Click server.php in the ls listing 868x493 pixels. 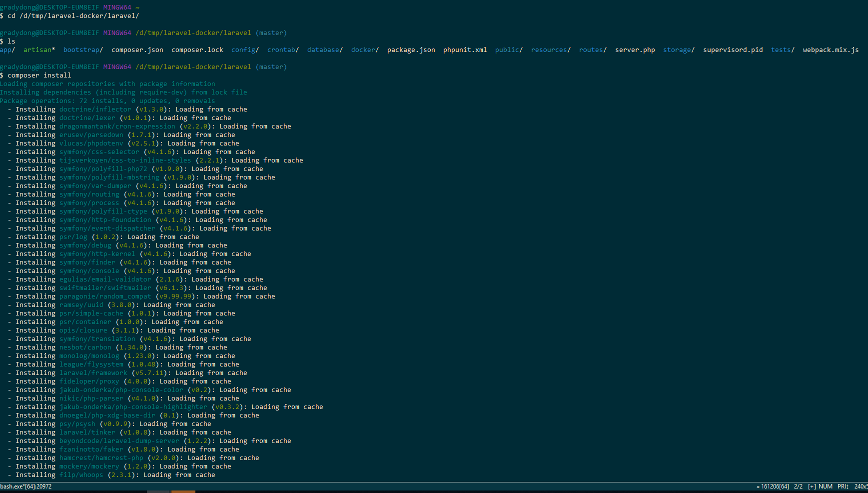point(635,50)
